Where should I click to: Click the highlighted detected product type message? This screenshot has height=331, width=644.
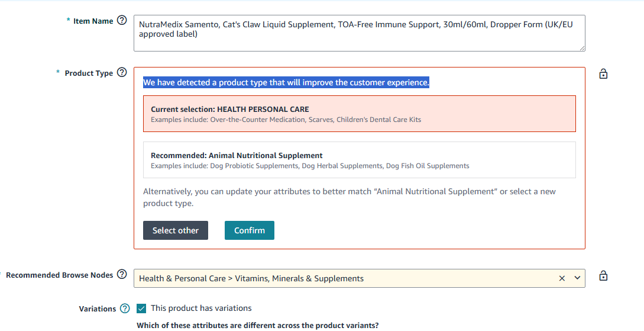[x=286, y=83]
